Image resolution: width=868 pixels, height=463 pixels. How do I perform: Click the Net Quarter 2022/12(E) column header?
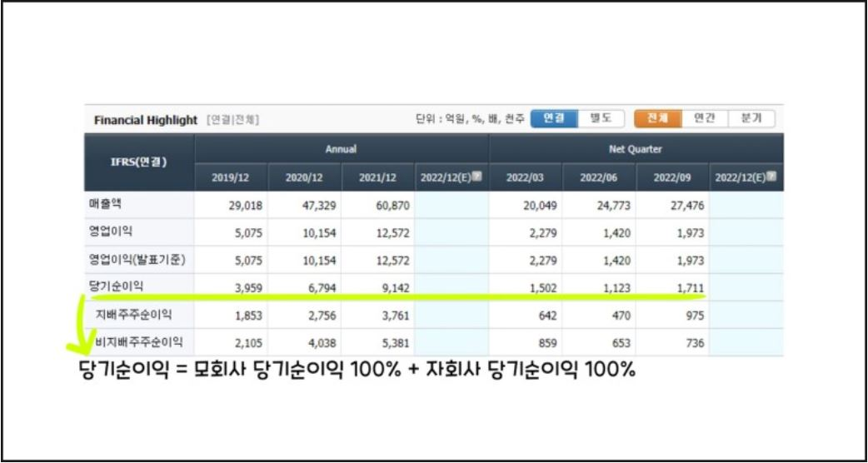[x=746, y=177]
